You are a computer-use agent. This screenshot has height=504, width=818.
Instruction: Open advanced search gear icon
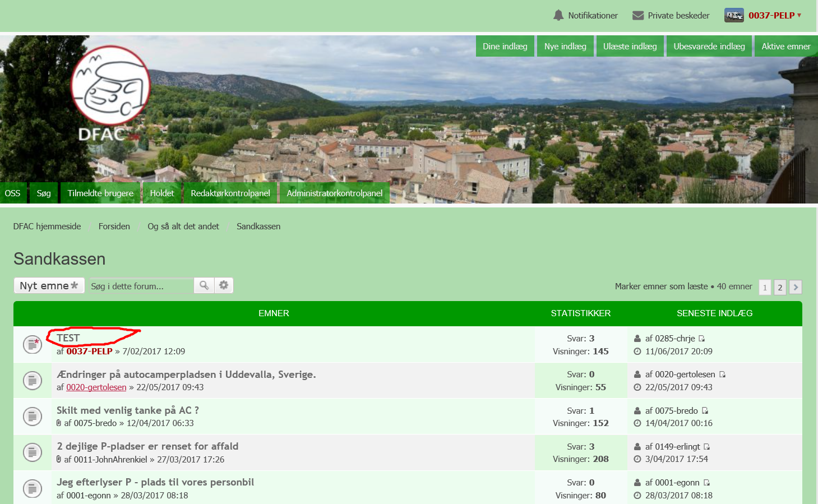click(224, 285)
